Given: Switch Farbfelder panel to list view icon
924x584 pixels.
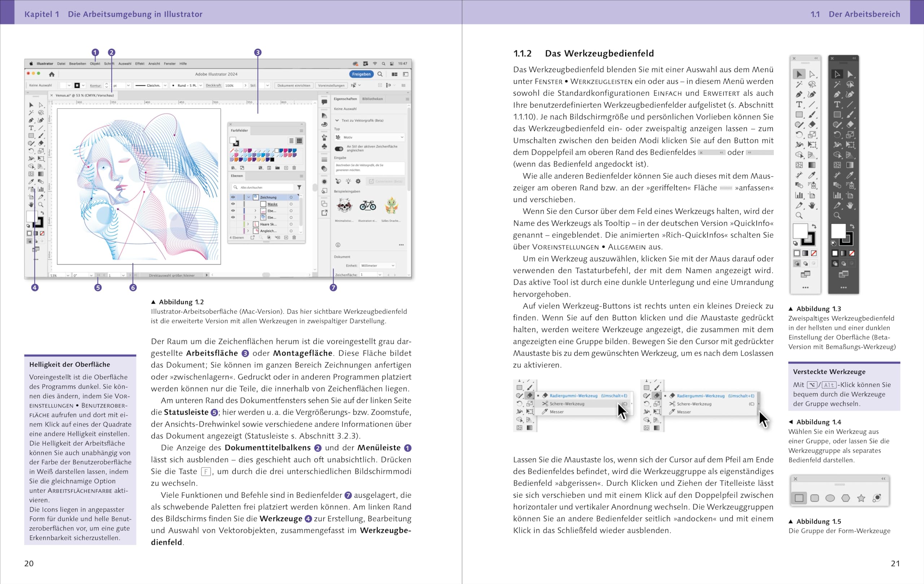Looking at the screenshot, I should click(292, 141).
